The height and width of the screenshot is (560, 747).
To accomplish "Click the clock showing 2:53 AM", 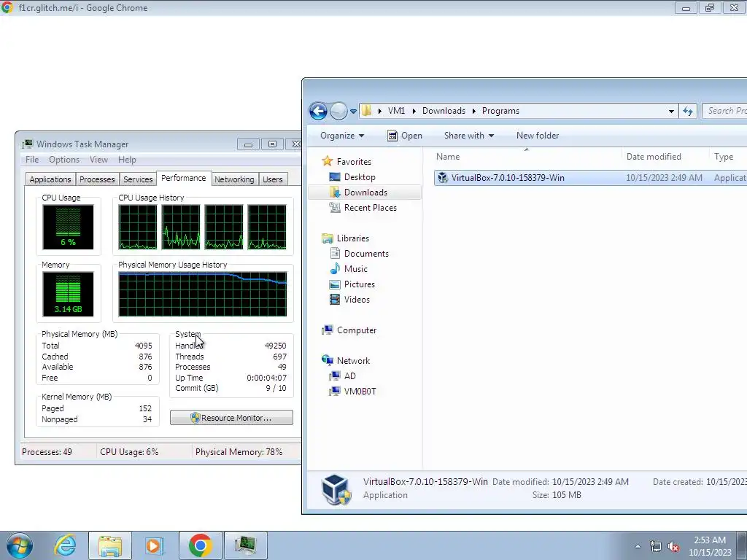I will pos(710,546).
